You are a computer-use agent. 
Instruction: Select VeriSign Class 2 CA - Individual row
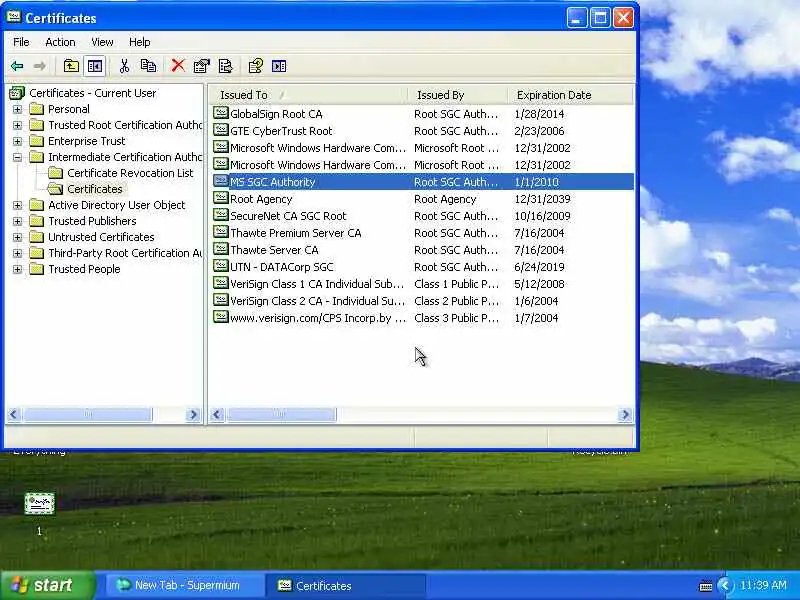pyautogui.click(x=422, y=301)
